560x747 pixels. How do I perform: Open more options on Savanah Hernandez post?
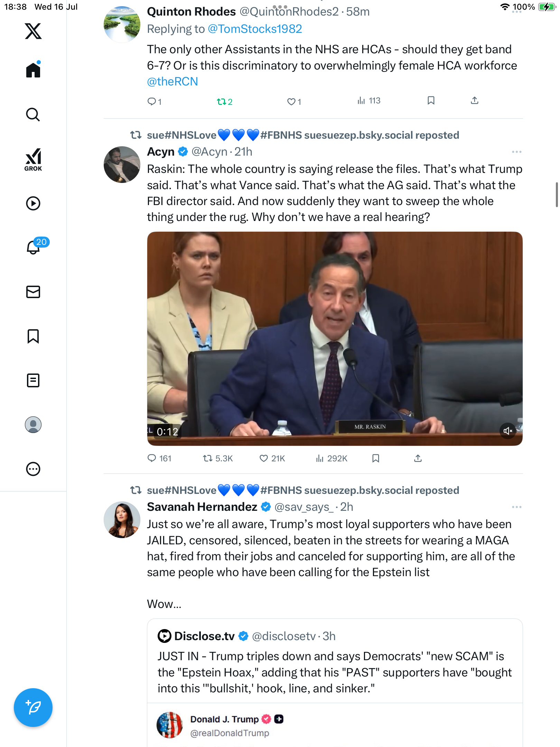(x=516, y=507)
